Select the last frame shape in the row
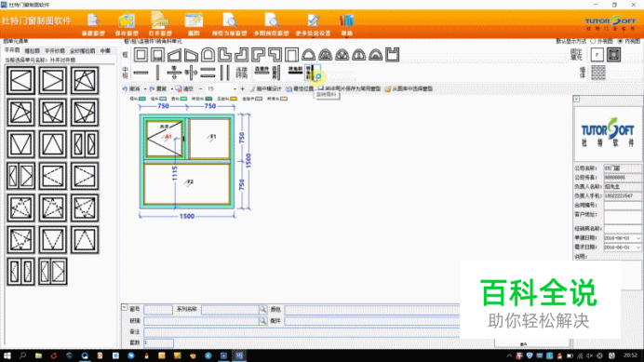This screenshot has height=362, width=644. [x=392, y=55]
